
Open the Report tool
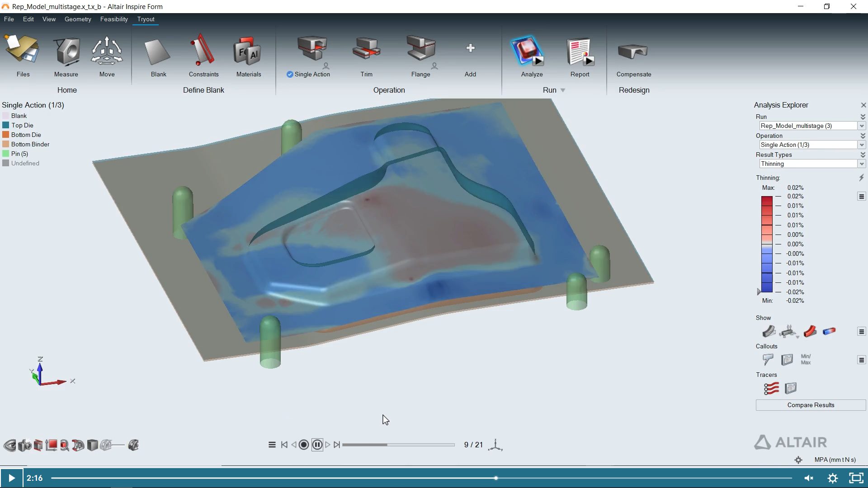pyautogui.click(x=580, y=53)
